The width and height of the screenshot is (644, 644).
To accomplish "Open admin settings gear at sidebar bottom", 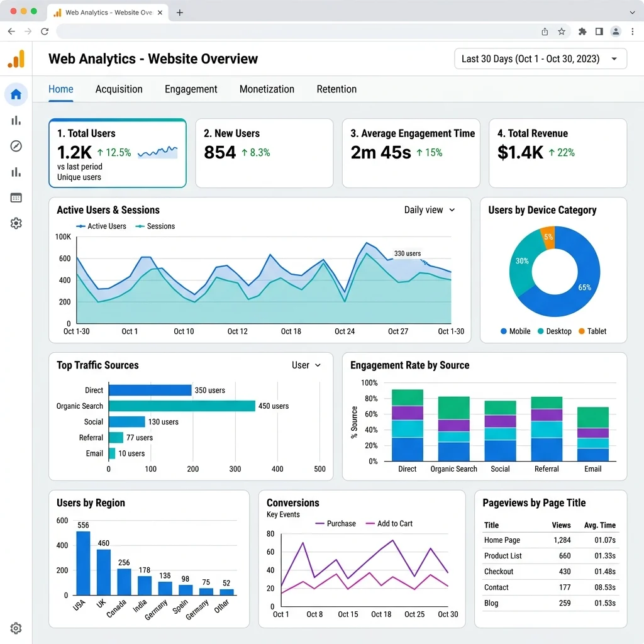I will point(16,628).
